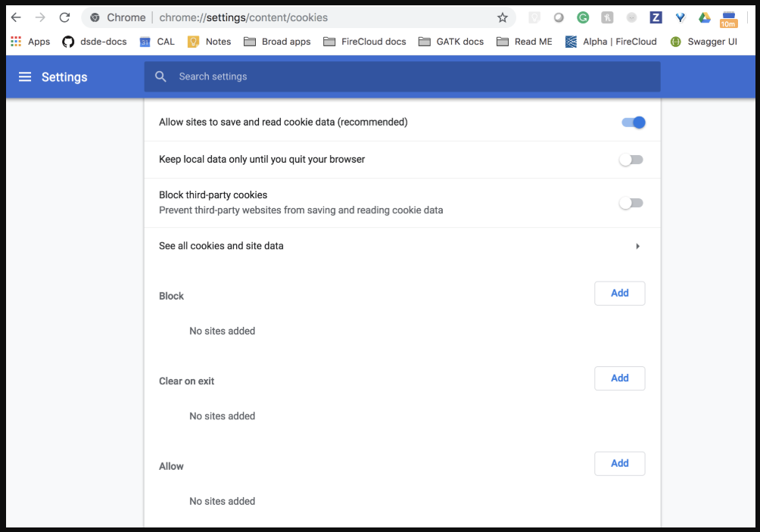
Task: Reload the page with the refresh icon
Action: (x=64, y=17)
